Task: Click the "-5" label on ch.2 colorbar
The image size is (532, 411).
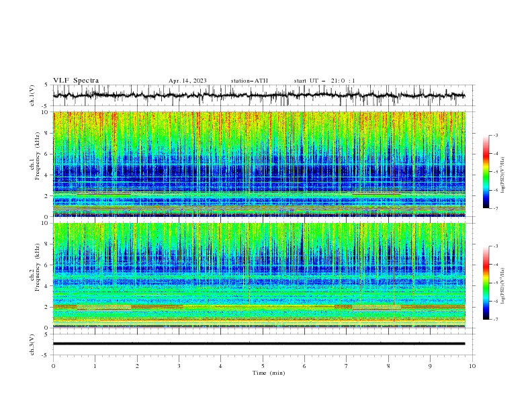Action: [496, 283]
